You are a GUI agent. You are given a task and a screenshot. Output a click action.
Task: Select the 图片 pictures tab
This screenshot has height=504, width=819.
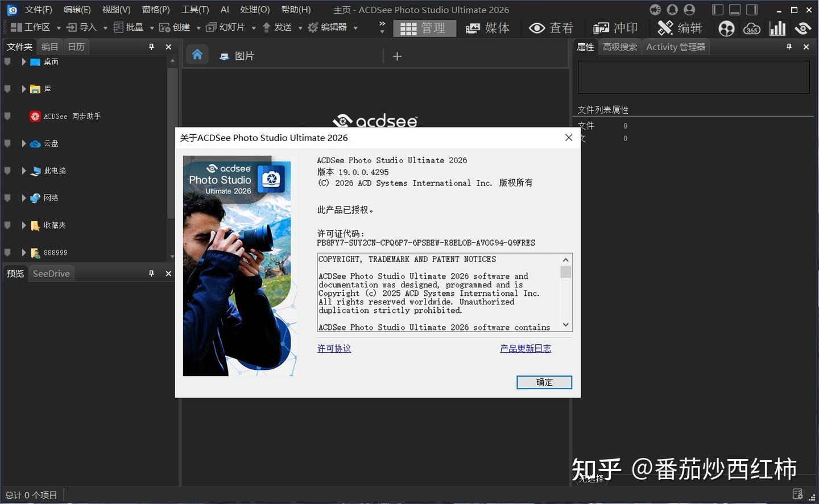(x=237, y=56)
